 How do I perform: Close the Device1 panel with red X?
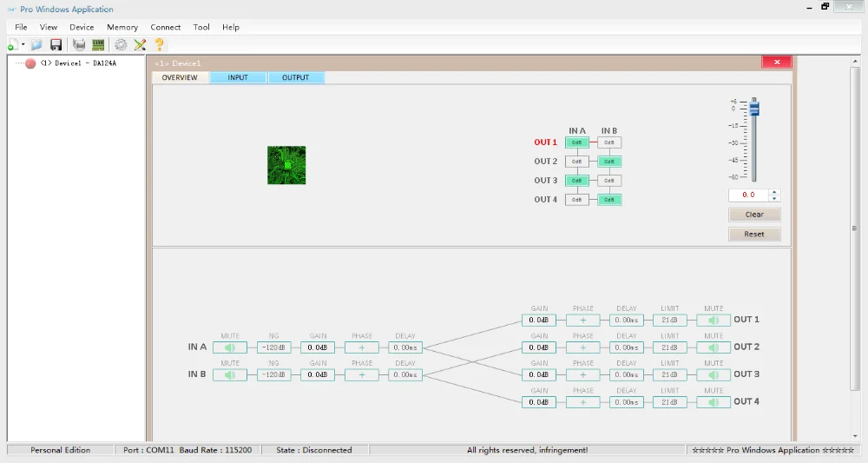[x=777, y=62]
